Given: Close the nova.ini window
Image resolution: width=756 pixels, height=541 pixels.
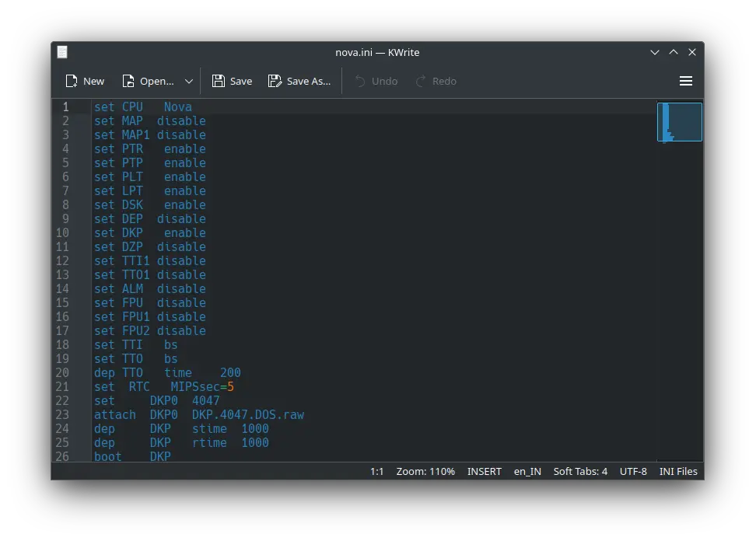Looking at the screenshot, I should click(x=691, y=52).
